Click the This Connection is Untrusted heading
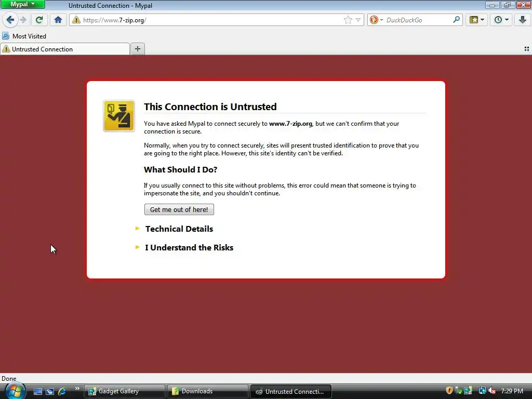The height and width of the screenshot is (399, 532). (210, 107)
